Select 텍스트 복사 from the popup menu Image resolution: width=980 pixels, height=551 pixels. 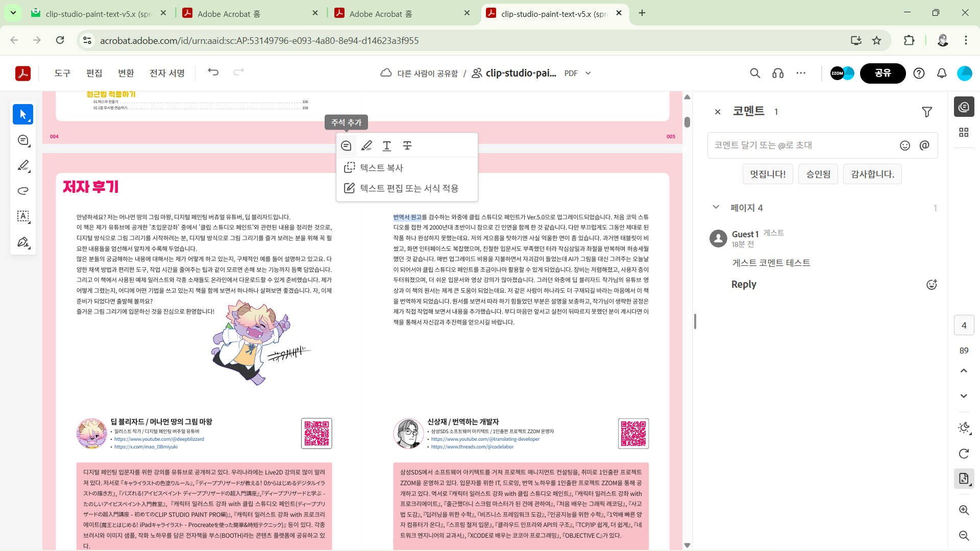coord(381,167)
